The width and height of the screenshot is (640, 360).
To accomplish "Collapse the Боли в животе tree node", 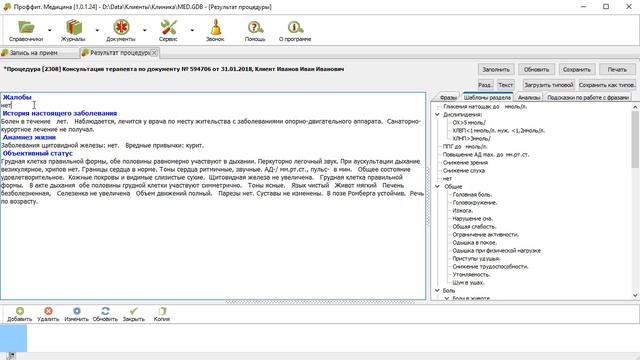I will 447,298.
